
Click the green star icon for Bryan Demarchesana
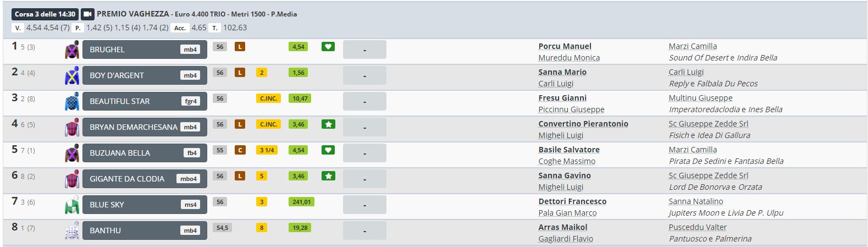point(328,124)
